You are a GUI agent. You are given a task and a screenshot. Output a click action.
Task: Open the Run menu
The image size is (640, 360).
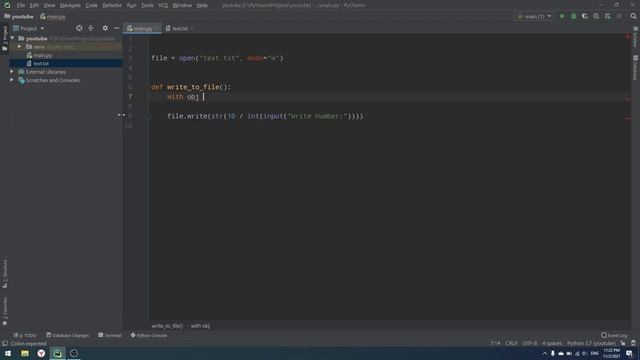pyautogui.click(x=131, y=5)
